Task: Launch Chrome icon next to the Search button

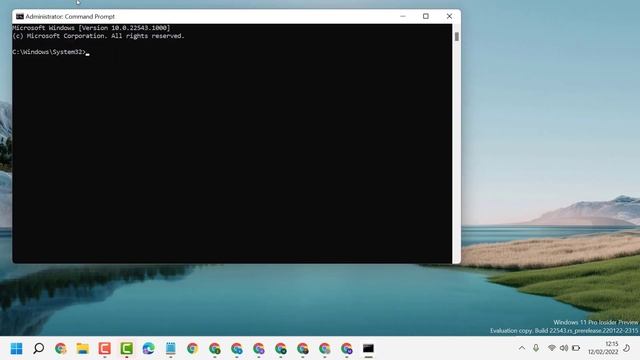Action: point(60,349)
